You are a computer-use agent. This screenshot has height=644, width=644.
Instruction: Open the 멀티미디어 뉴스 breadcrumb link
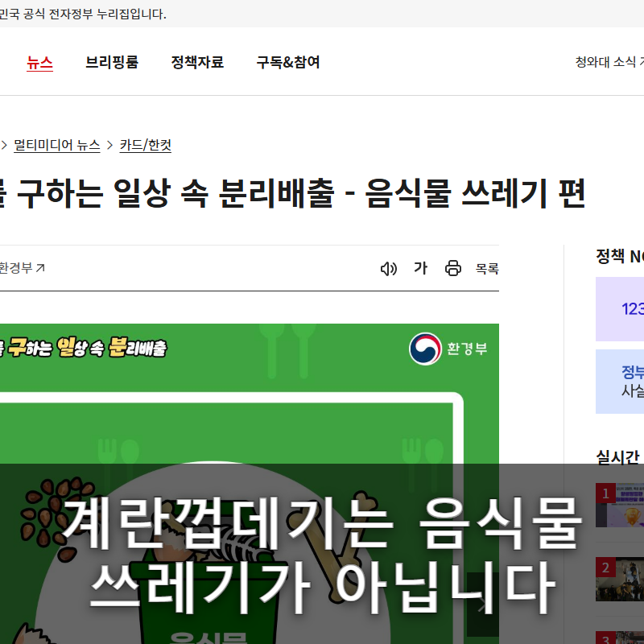click(x=57, y=145)
